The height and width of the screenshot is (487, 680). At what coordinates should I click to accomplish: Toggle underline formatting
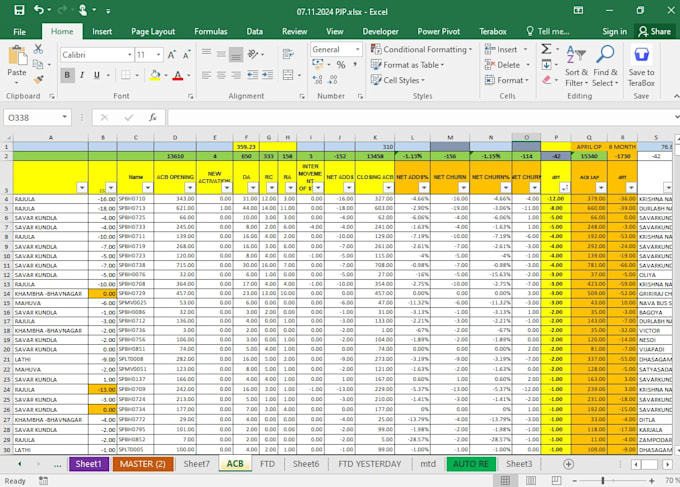(x=97, y=75)
